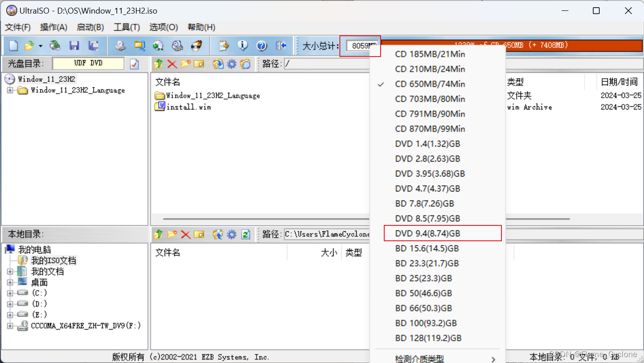Click the red X delete icon in disc pane toolbar
Image resolution: width=644 pixels, height=363 pixels.
172,64
